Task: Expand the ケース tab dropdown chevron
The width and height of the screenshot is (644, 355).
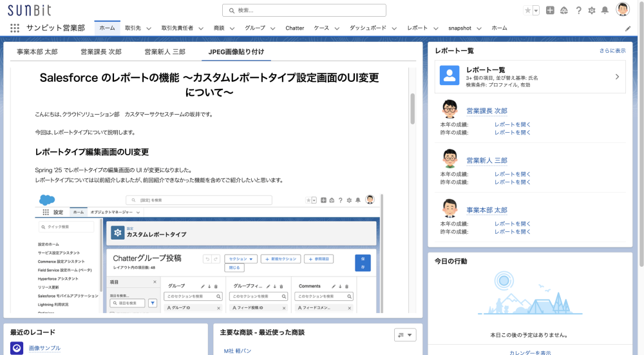Action: [337, 28]
